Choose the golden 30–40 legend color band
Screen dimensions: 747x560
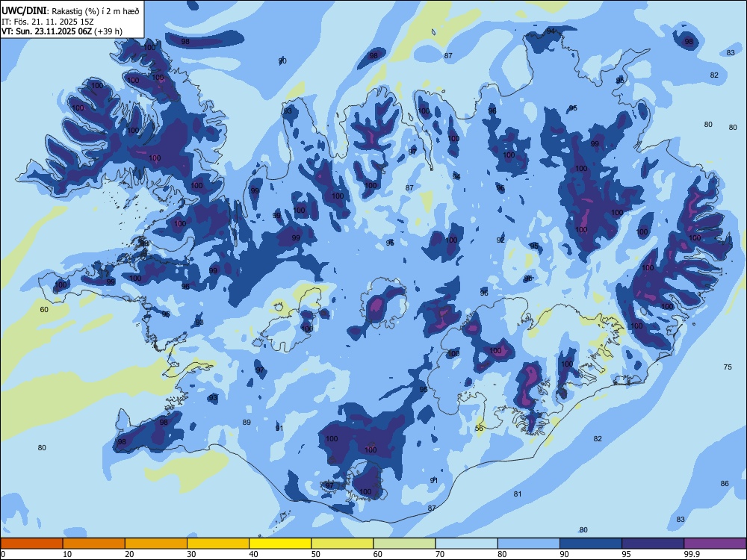point(218,544)
